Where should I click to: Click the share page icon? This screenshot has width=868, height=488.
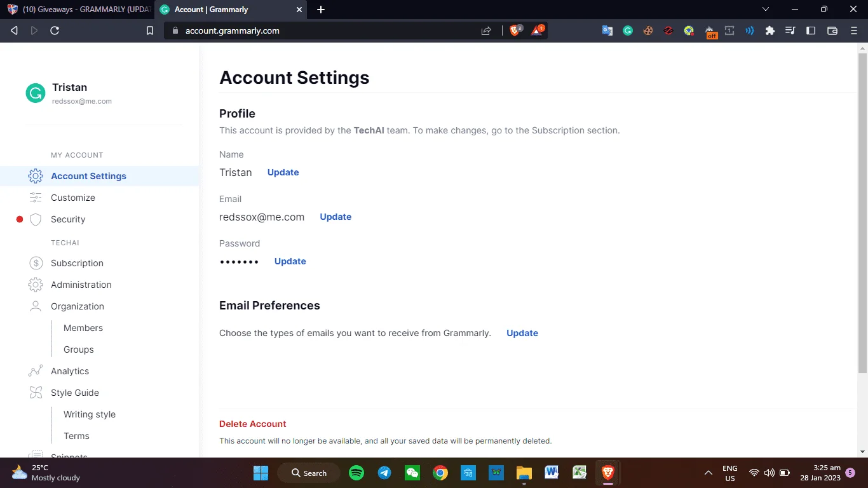pos(486,30)
